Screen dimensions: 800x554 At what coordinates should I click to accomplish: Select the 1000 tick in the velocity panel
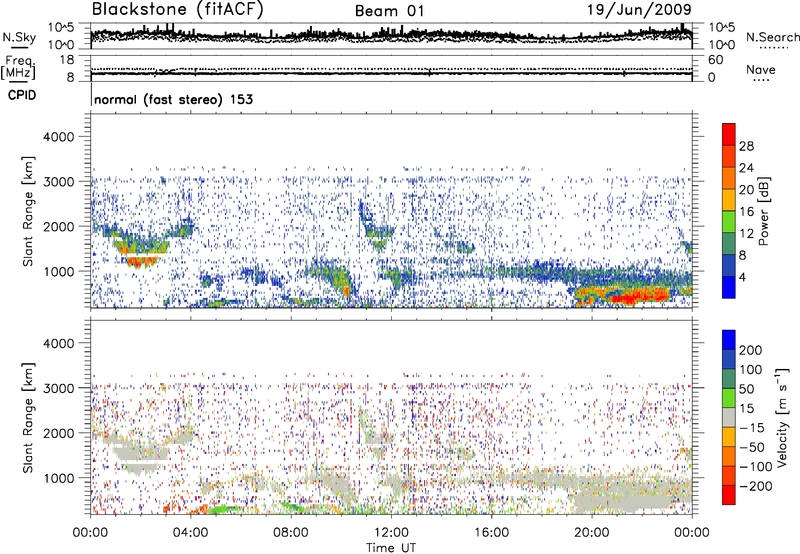pos(58,477)
